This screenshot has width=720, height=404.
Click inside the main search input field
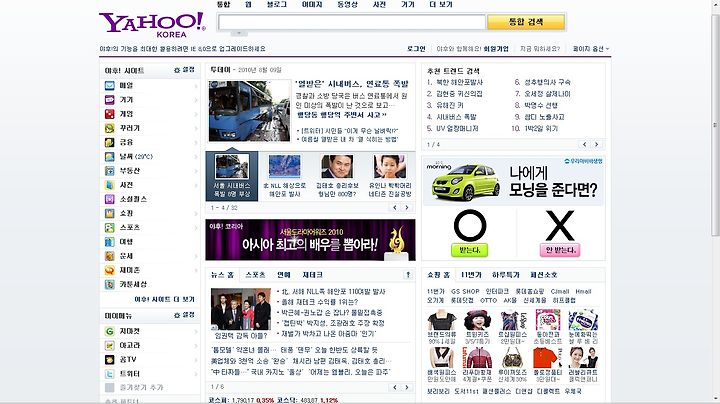point(352,22)
